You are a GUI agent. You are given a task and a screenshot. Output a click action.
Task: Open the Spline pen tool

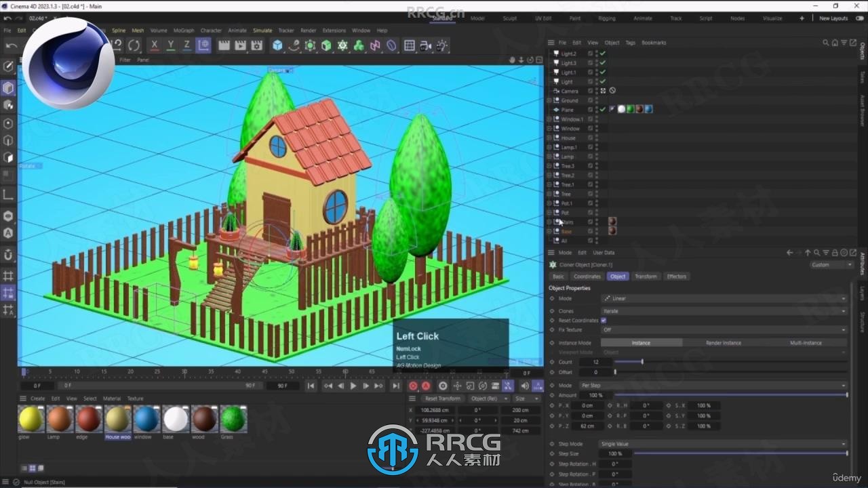(294, 45)
